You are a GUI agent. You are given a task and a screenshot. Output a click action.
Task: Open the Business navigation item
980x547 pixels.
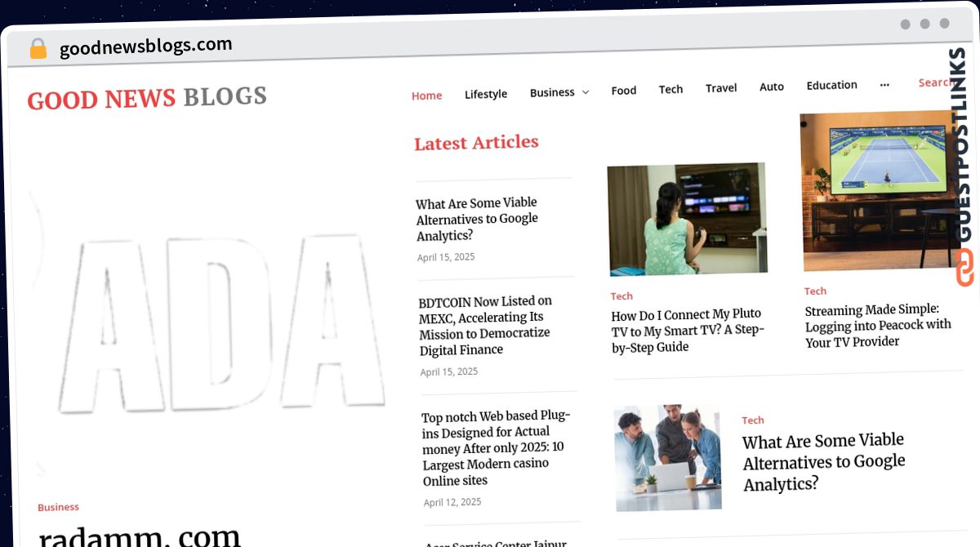point(552,92)
